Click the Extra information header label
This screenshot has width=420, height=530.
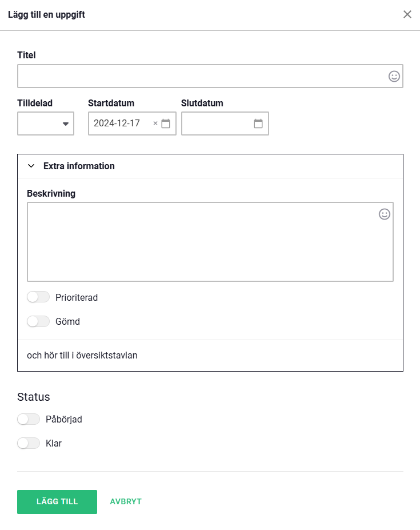79,166
